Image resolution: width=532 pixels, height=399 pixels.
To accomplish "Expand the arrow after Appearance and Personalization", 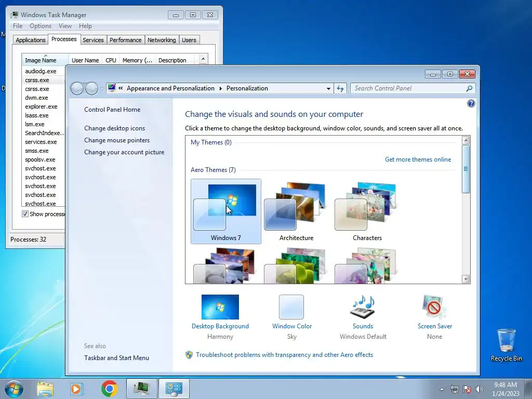I will tap(220, 88).
